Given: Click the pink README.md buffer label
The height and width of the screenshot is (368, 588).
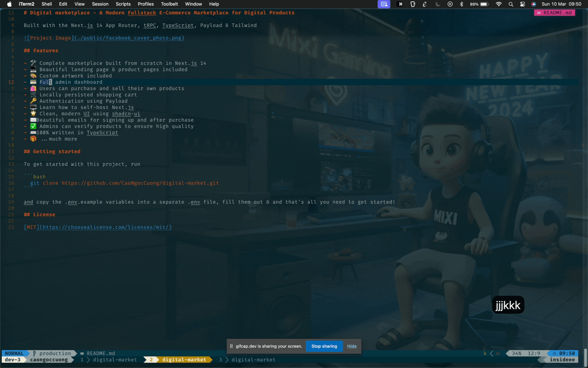Looking at the screenshot, I should coord(555,13).
